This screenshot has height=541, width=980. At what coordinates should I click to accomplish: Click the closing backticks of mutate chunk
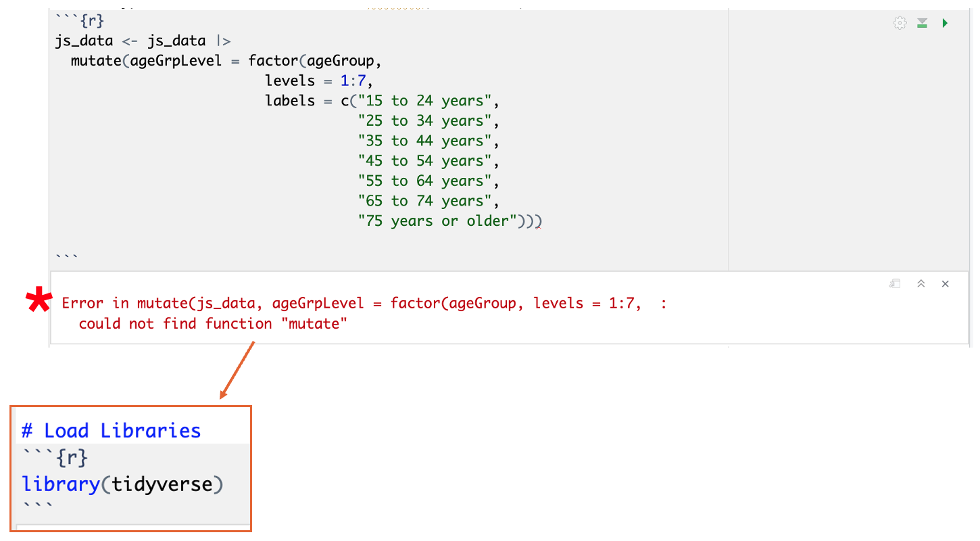[66, 256]
